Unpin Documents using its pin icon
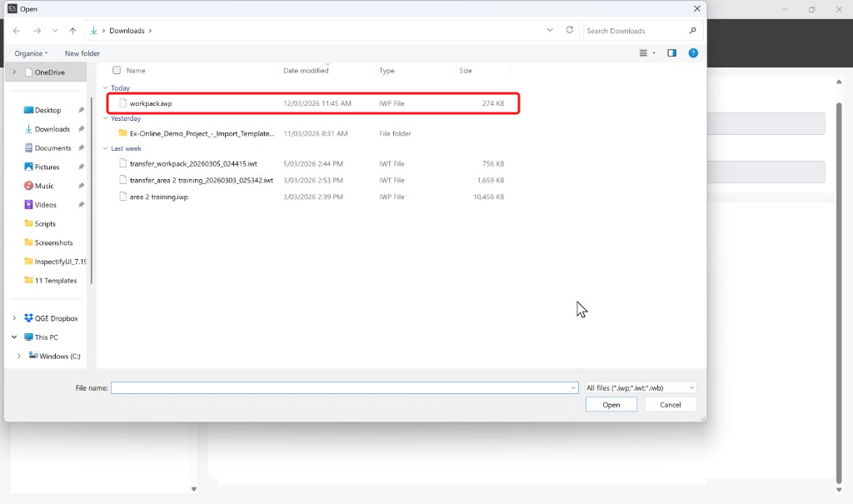This screenshot has height=504, width=853. 81,148
